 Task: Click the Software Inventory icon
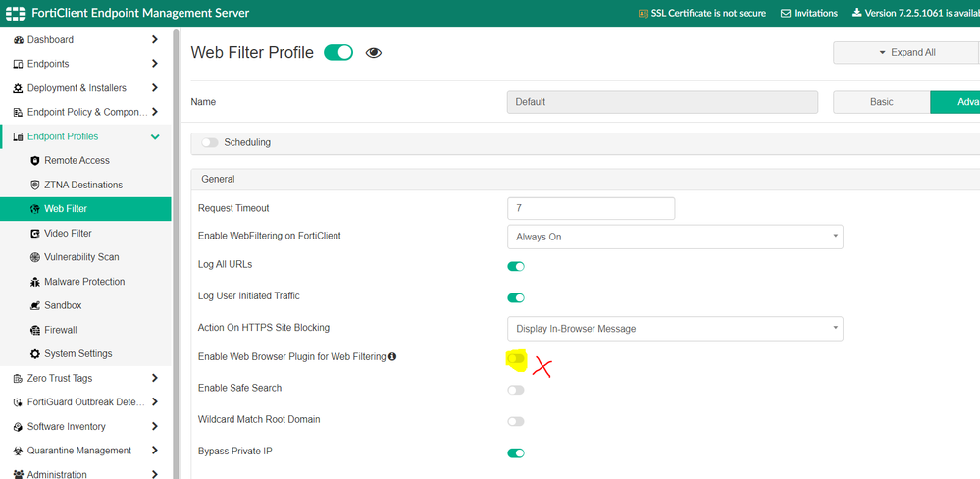coord(18,426)
